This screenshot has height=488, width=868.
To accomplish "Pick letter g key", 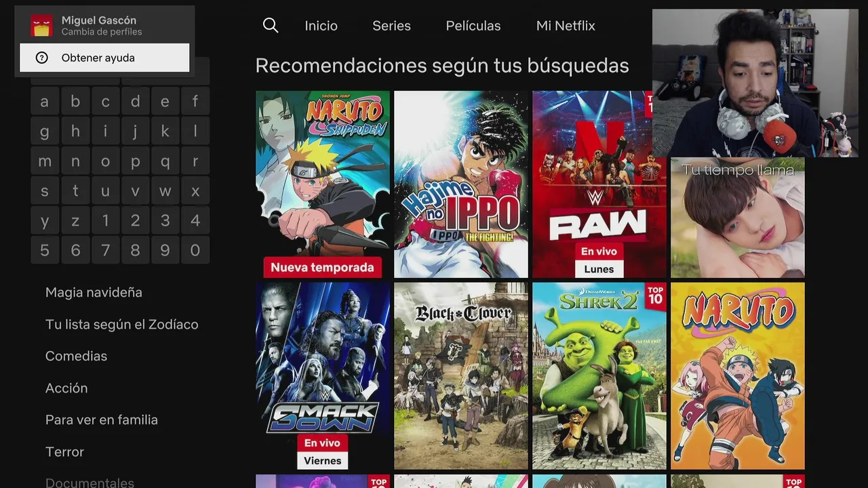I will click(45, 131).
